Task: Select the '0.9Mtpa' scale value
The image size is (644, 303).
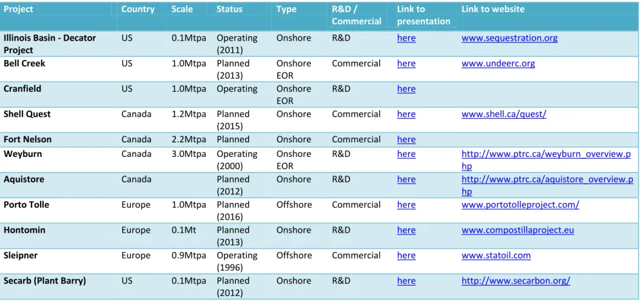Action: pyautogui.click(x=189, y=255)
